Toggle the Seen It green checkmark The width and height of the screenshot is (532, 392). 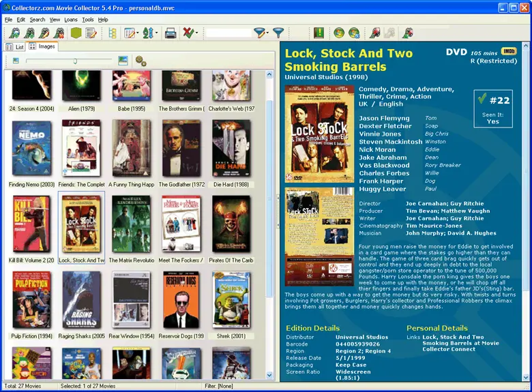pyautogui.click(x=482, y=98)
